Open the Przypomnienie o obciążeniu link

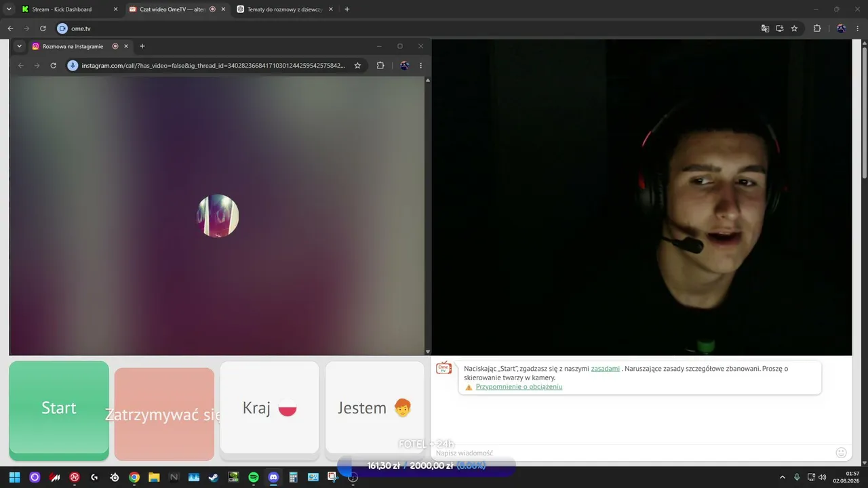click(x=519, y=387)
